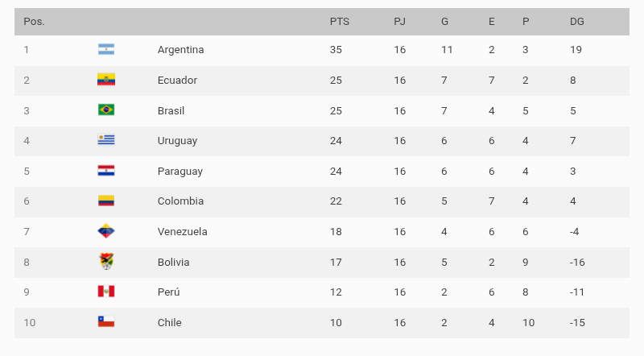Open the Argentina team name
This screenshot has height=356, width=644.
point(180,50)
